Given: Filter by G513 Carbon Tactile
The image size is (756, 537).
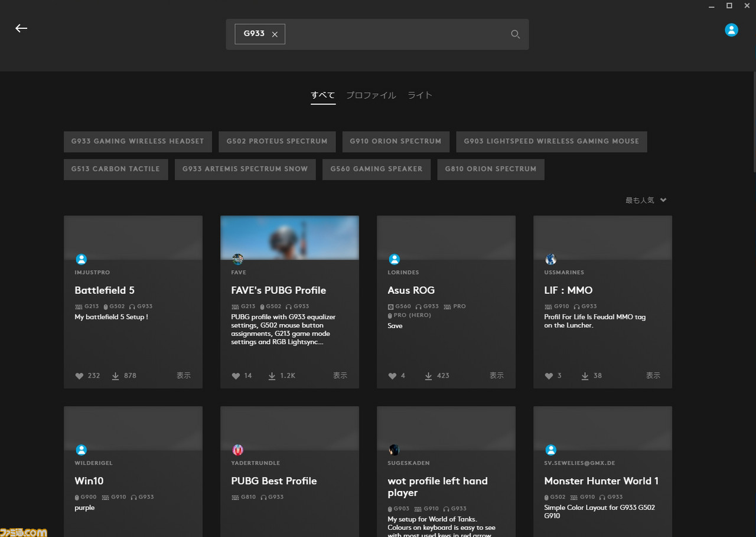Looking at the screenshot, I should pos(116,169).
